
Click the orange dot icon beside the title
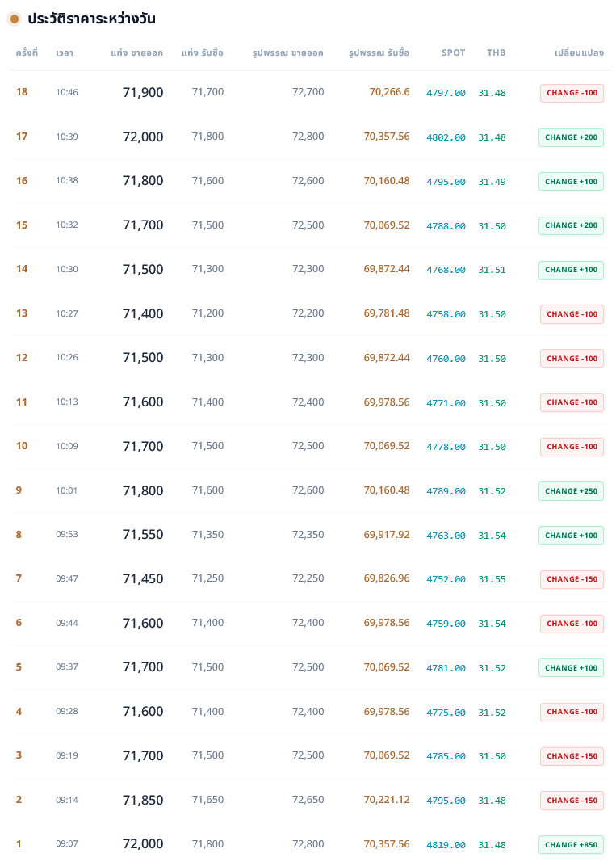(15, 19)
